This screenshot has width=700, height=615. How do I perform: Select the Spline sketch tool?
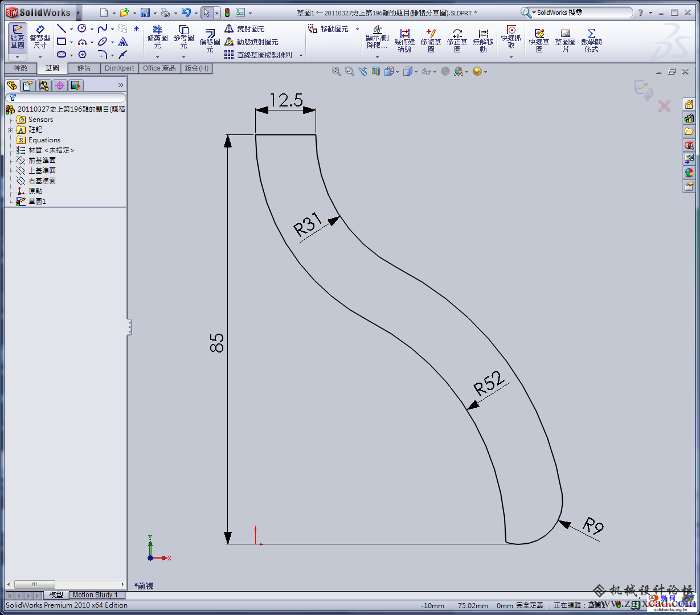click(x=103, y=28)
